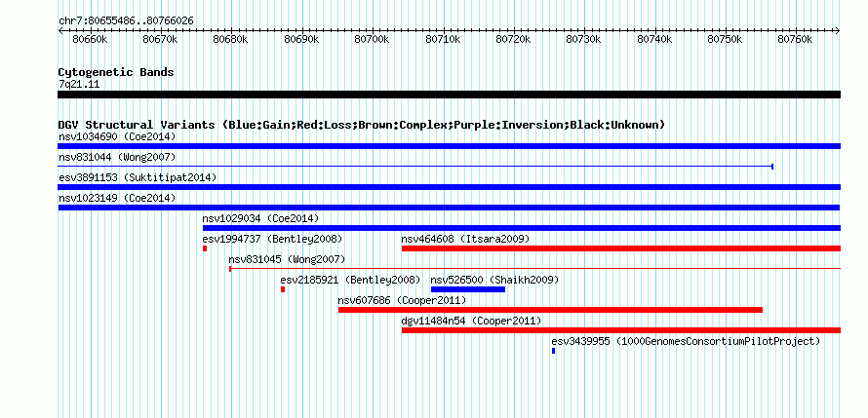Click the label esv3891153 (Suktitipat2014)
Screen dimensions: 868x418
click(138, 177)
